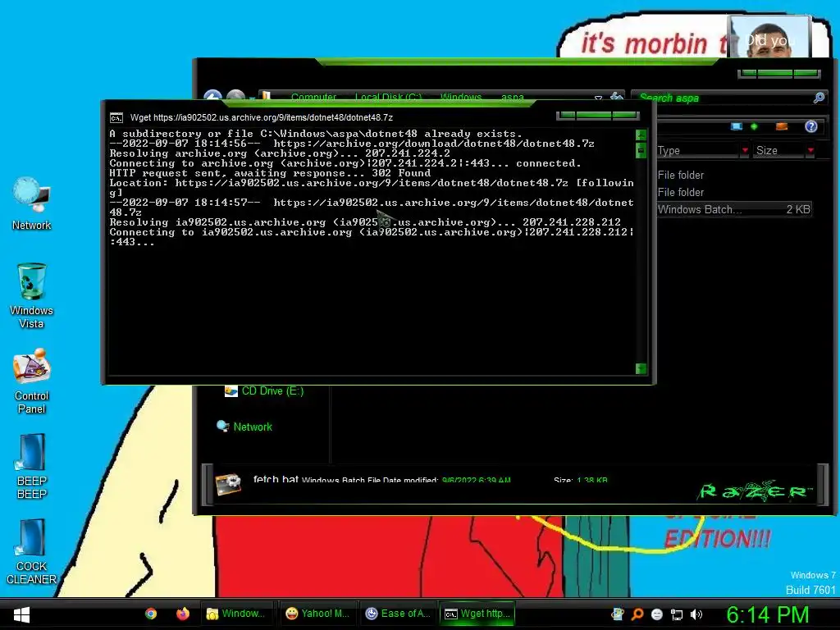Click the network connection tray icon

pyautogui.click(x=677, y=614)
